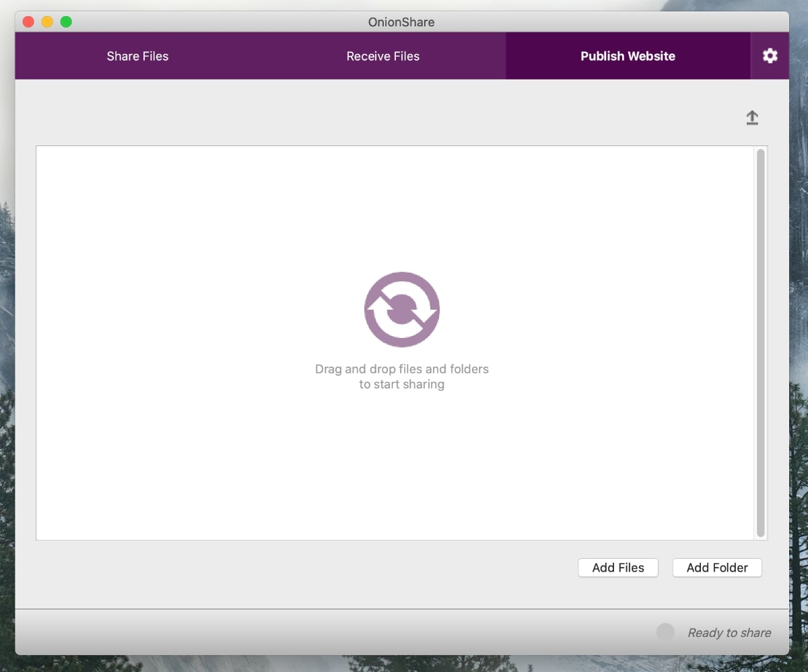Screen dimensions: 808x672
Task: Switch to the Share Files tab
Action: [x=137, y=56]
